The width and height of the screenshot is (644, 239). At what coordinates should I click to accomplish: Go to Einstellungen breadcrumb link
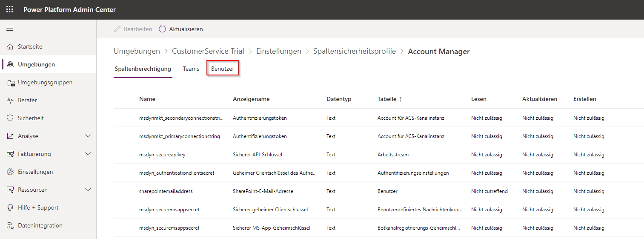279,51
